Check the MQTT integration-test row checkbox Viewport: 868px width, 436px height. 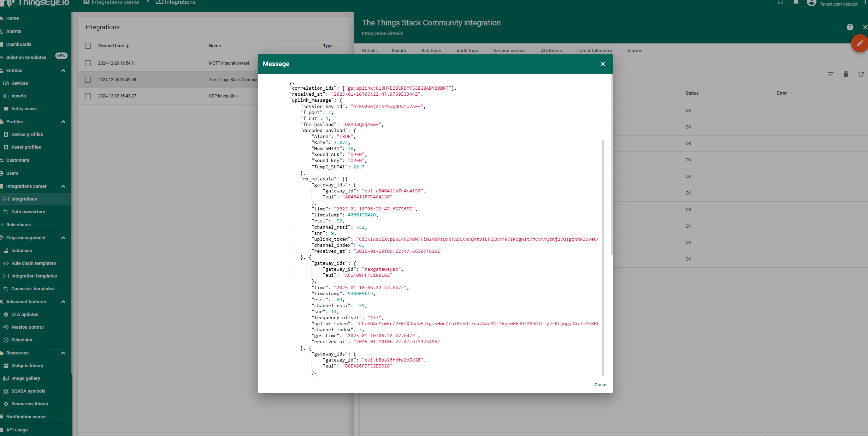pos(88,63)
